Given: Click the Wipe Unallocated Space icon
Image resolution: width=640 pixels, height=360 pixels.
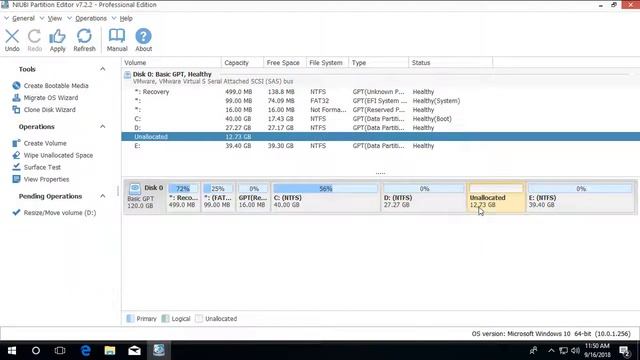Looking at the screenshot, I should pyautogui.click(x=16, y=155).
